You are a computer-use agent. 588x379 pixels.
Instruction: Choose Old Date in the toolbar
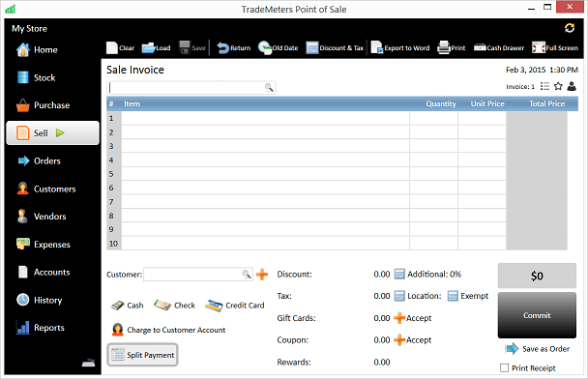pyautogui.click(x=278, y=48)
